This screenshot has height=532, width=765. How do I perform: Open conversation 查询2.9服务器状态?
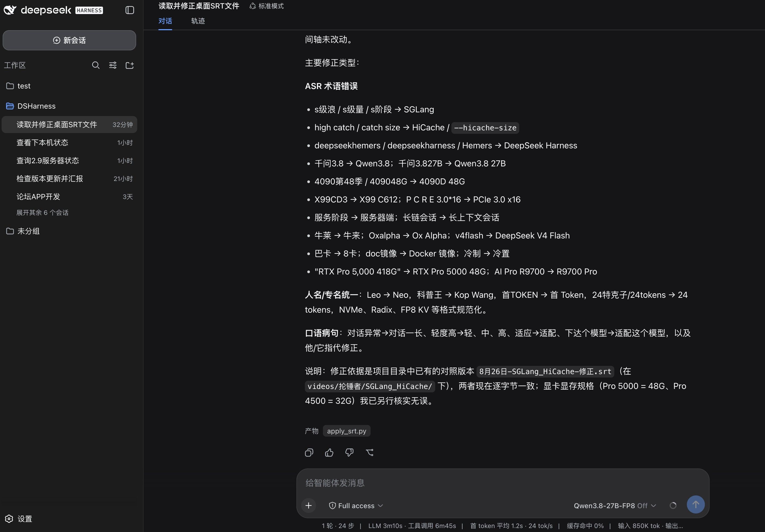(69, 161)
